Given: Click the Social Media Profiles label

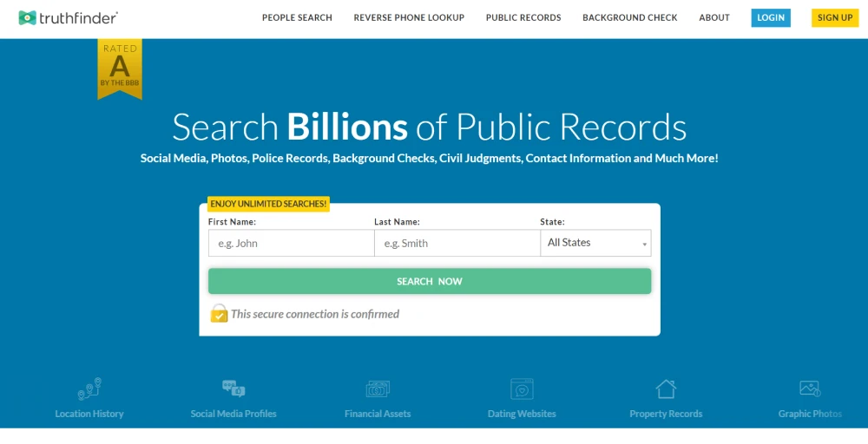Looking at the screenshot, I should [233, 414].
